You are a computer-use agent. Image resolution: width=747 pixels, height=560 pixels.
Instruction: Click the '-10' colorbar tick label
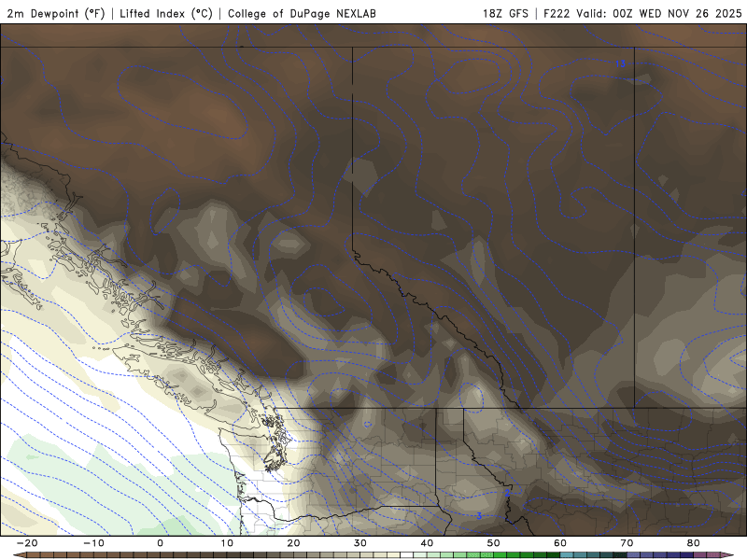tap(93, 543)
